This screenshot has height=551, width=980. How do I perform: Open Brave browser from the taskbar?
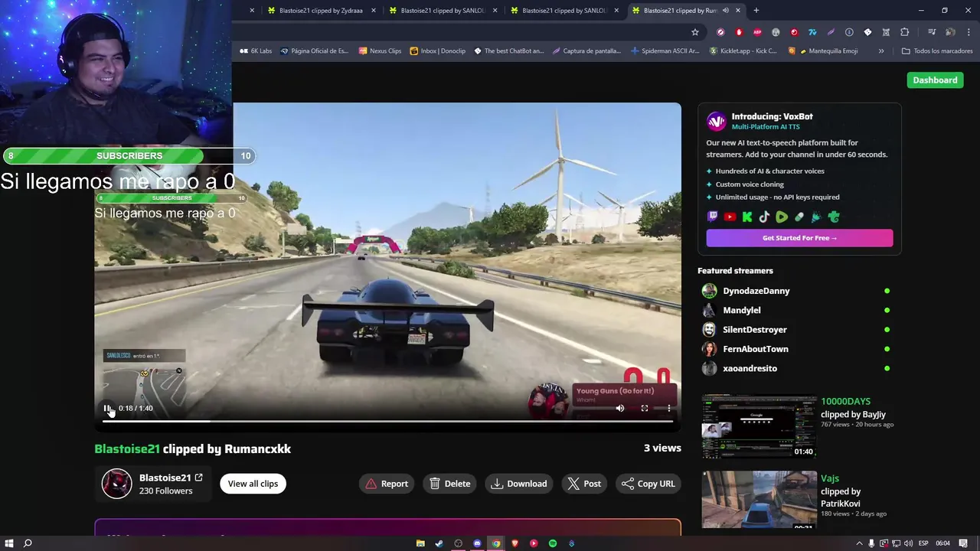tap(515, 543)
